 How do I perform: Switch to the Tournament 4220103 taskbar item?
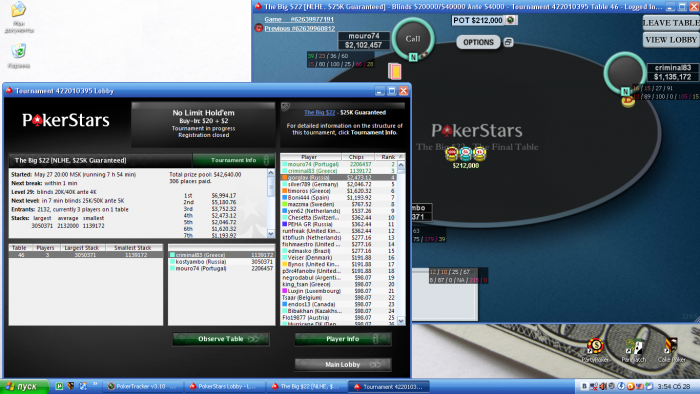pyautogui.click(x=389, y=386)
